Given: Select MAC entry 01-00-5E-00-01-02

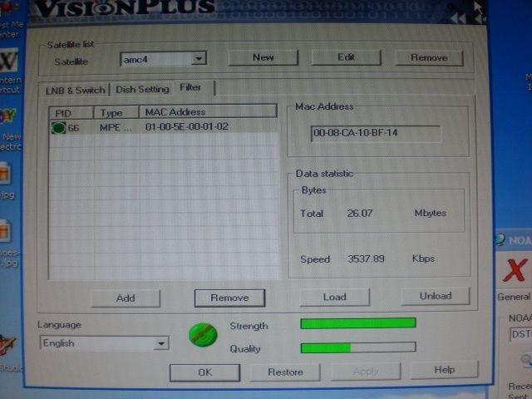Looking at the screenshot, I should [x=186, y=126].
